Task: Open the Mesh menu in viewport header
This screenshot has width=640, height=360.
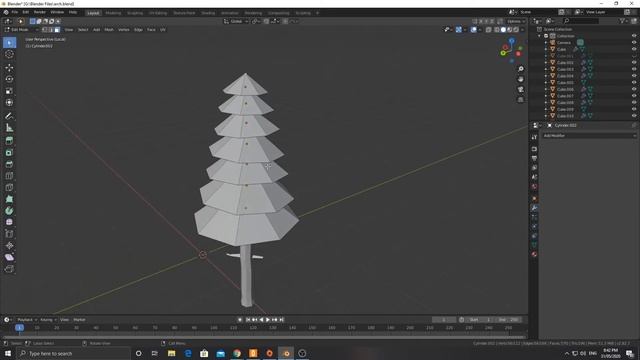Action: coord(109,30)
